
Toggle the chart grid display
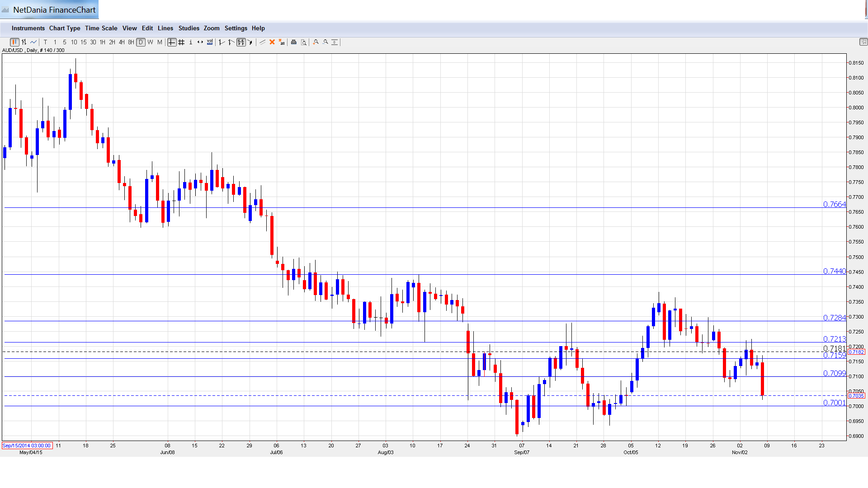click(x=181, y=42)
